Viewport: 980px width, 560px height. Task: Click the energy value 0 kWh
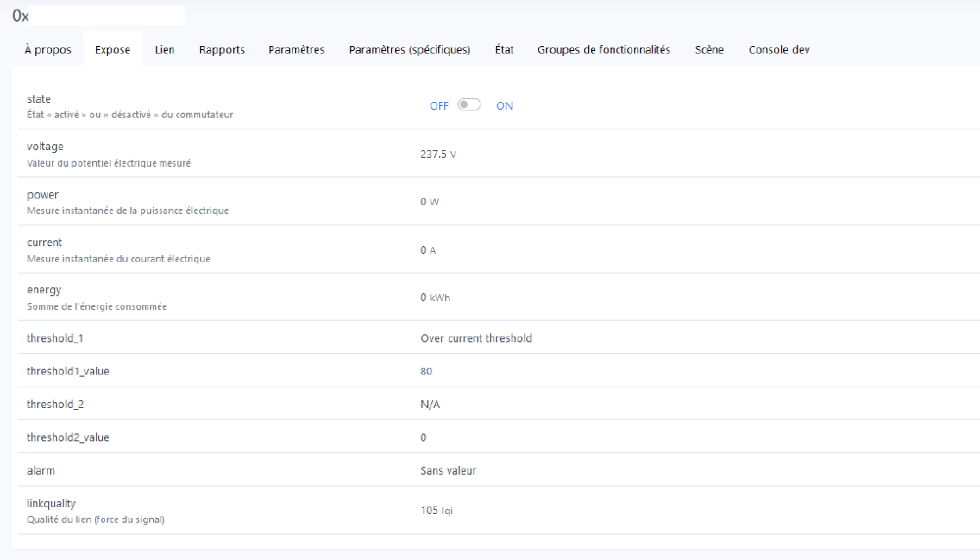pyautogui.click(x=435, y=298)
